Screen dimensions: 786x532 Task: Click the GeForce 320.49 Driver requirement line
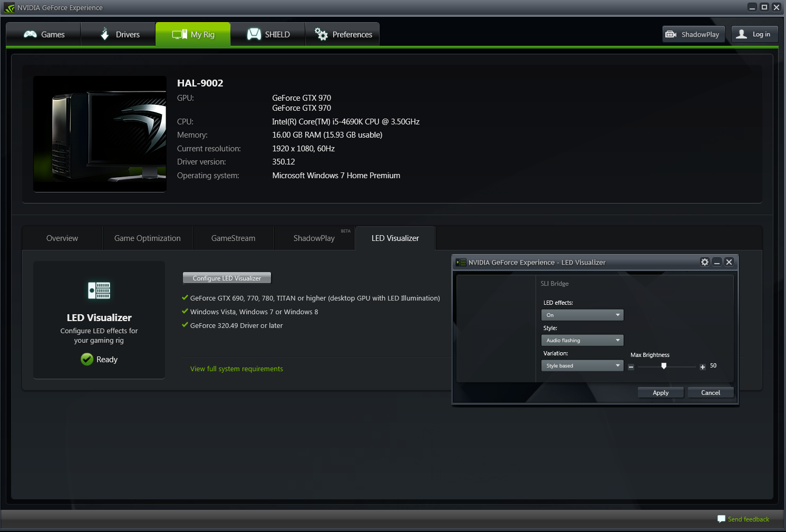click(237, 325)
